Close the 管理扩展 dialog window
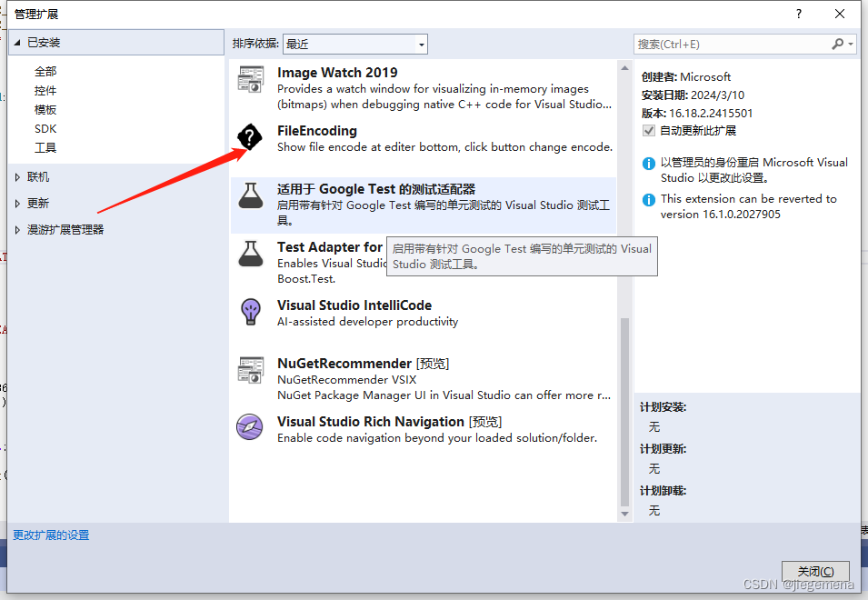 (840, 14)
